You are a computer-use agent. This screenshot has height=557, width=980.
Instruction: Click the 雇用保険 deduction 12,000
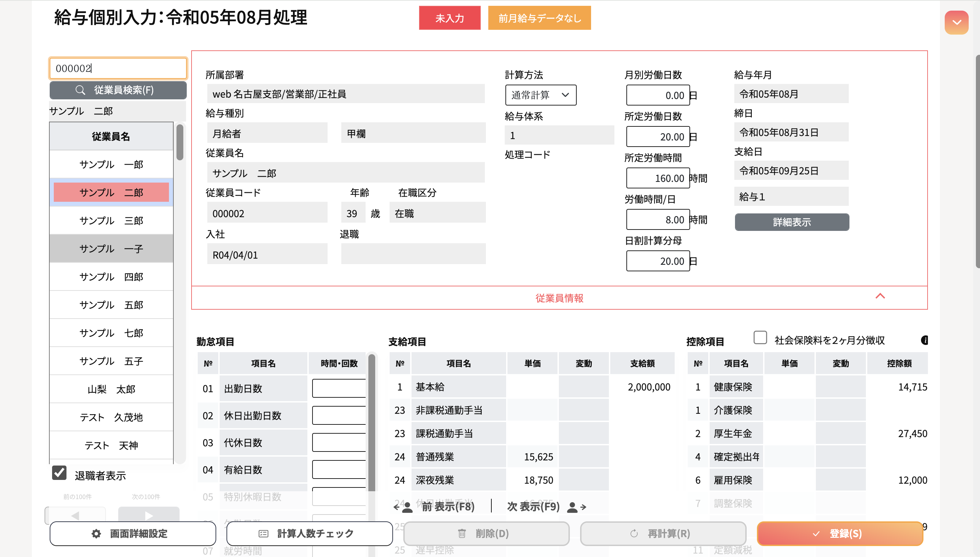coord(912,480)
